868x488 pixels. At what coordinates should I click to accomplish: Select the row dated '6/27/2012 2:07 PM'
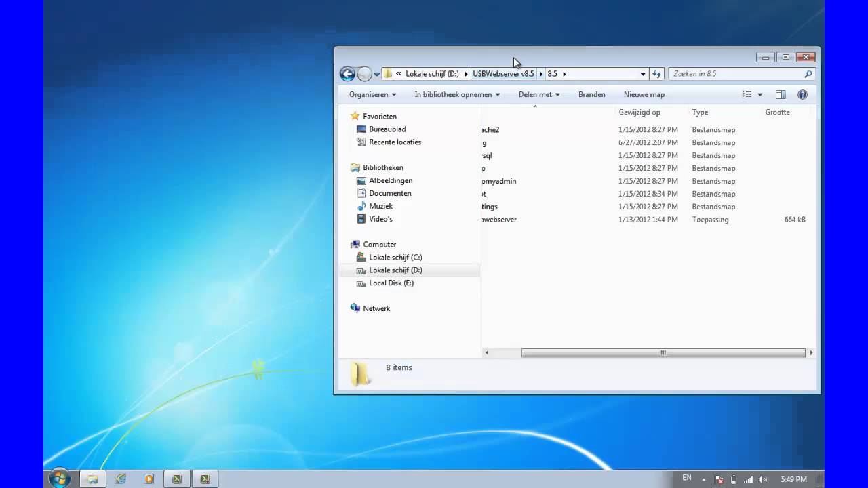(648, 143)
